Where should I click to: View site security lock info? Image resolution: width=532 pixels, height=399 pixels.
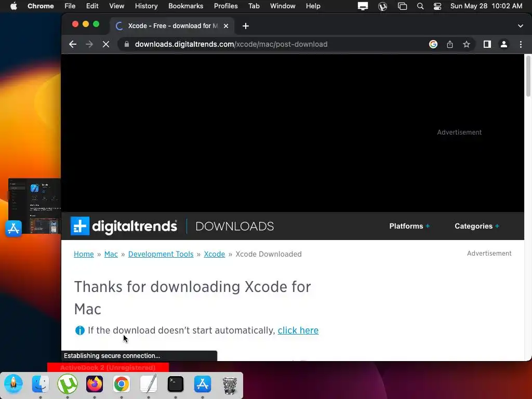[127, 44]
